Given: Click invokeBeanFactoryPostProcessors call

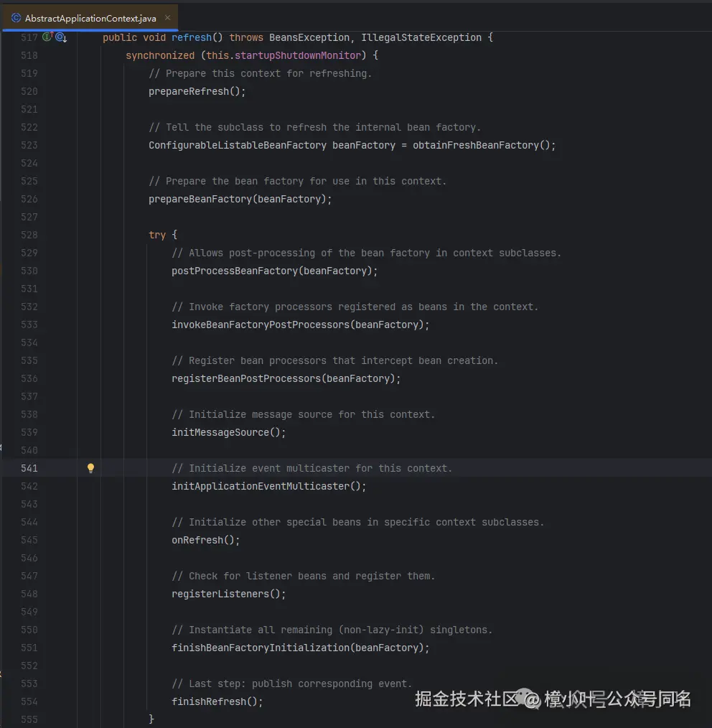Looking at the screenshot, I should [300, 325].
